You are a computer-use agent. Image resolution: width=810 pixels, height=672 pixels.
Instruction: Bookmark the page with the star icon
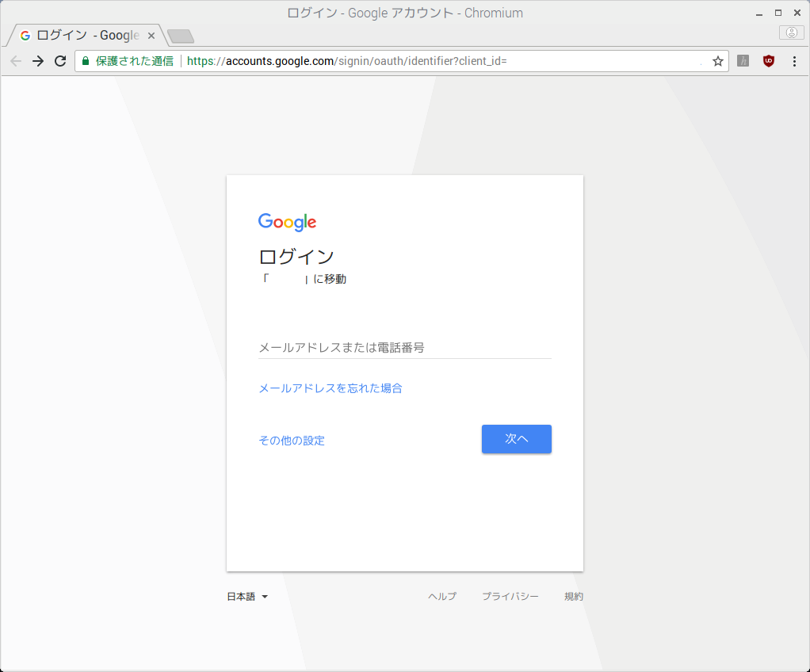click(717, 62)
